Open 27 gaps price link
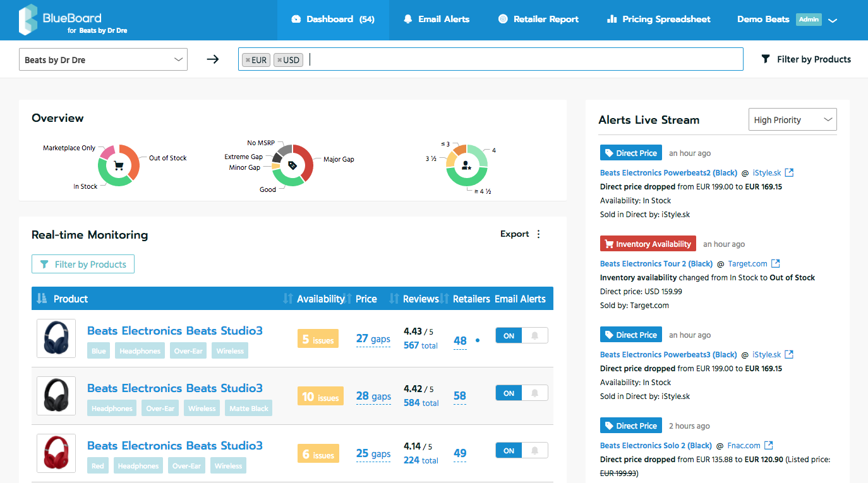 click(x=373, y=339)
